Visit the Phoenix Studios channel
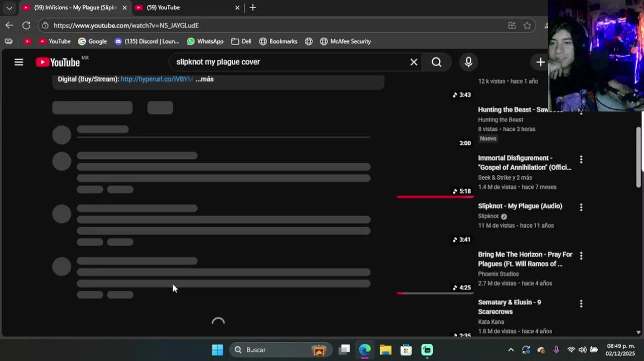Viewport: 644px width, 361px height. [499, 274]
